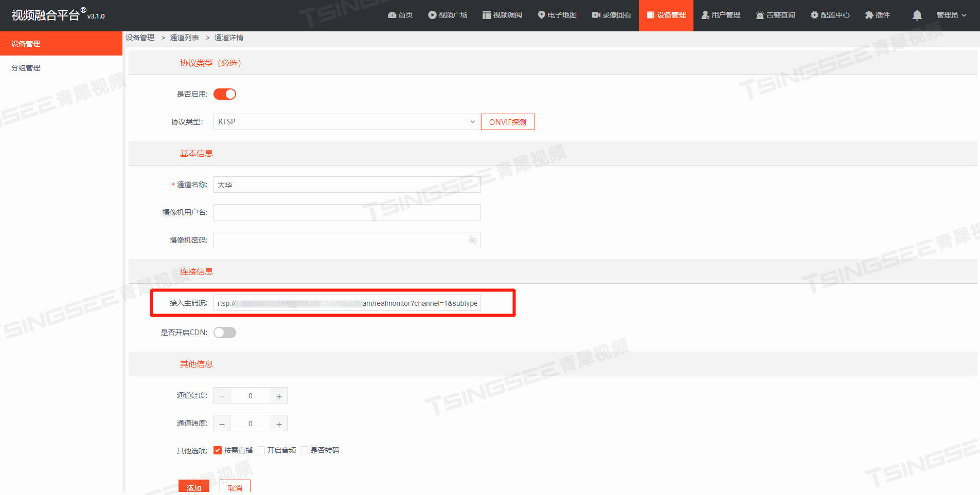Open 电子地图 navigation entry
Viewport: 980px width, 495px height.
point(557,15)
